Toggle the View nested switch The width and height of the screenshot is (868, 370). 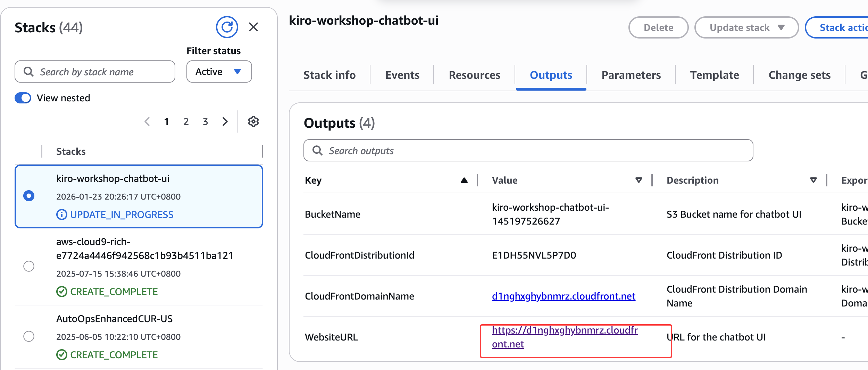(x=23, y=98)
